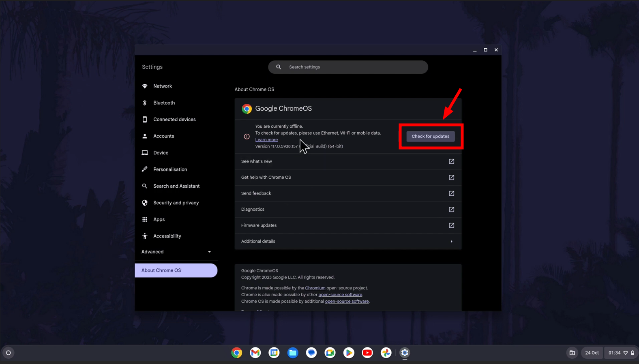Open Network settings via the Wi-Fi icon
Image resolution: width=639 pixels, height=364 pixels.
click(x=145, y=86)
